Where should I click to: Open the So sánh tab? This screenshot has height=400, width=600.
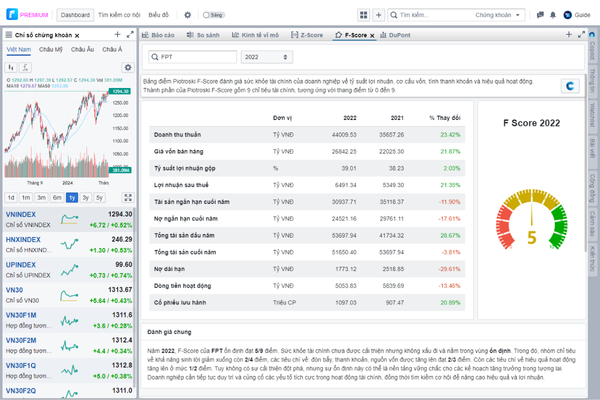(203, 35)
